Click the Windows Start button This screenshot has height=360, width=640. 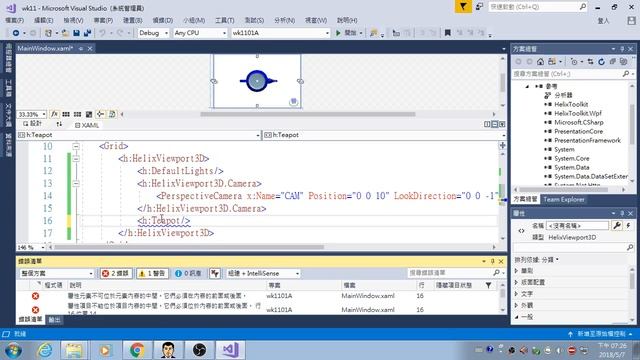click(x=13, y=350)
